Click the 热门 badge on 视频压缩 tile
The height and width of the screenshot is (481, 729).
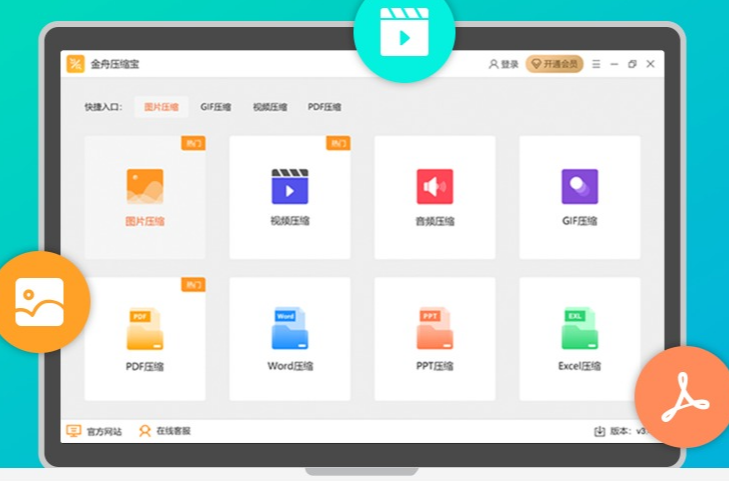[338, 143]
